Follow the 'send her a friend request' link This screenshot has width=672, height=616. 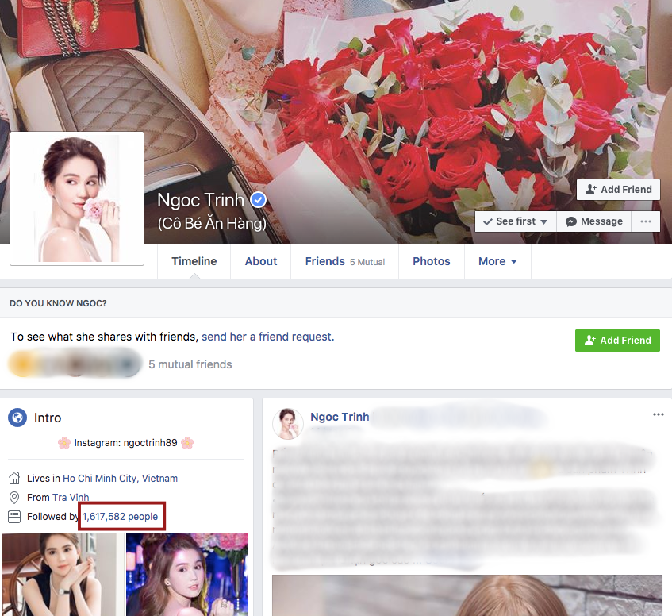click(267, 337)
